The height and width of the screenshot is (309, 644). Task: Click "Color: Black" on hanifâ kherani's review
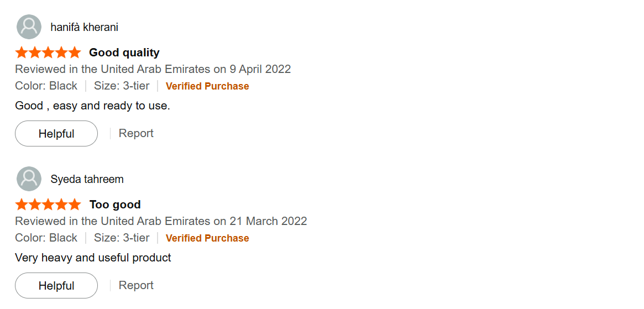(46, 86)
